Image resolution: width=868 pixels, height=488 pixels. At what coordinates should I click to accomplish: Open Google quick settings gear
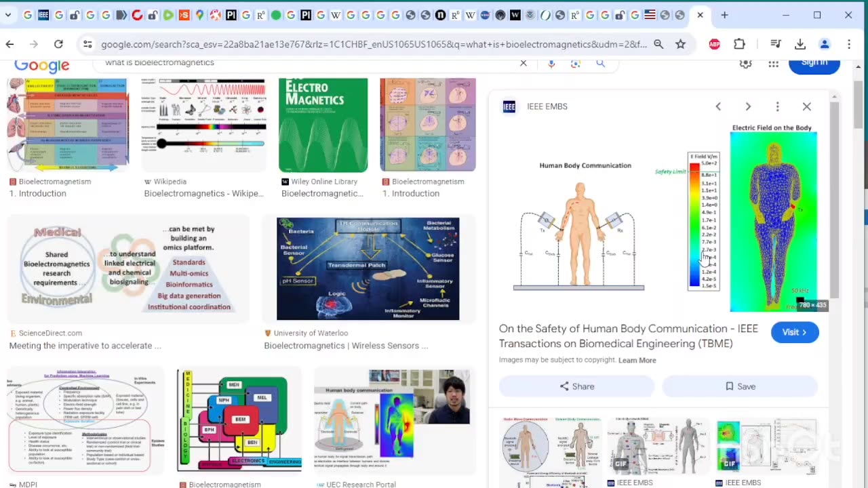tap(746, 63)
